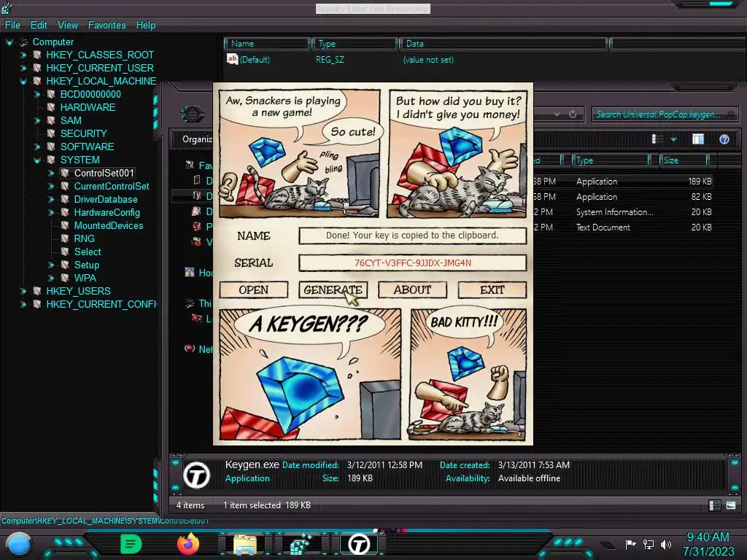This screenshot has width=747, height=560.
Task: Switch to Keygen taskbar icon
Action: point(359,544)
